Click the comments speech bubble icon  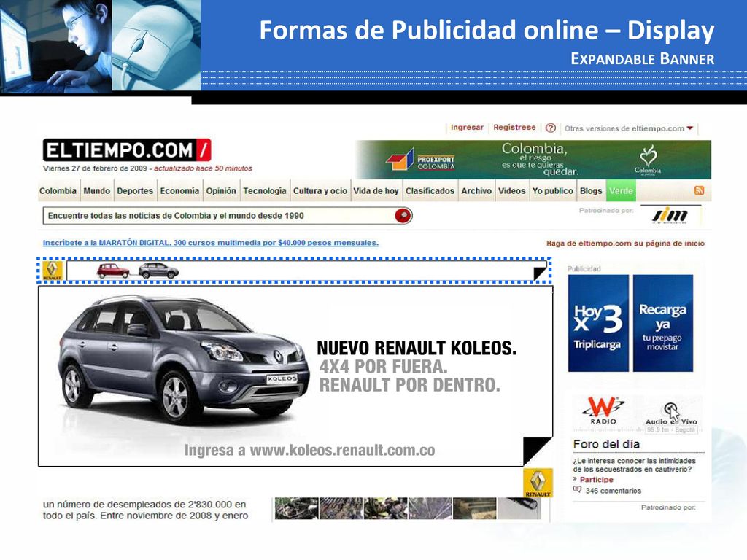[x=577, y=490]
